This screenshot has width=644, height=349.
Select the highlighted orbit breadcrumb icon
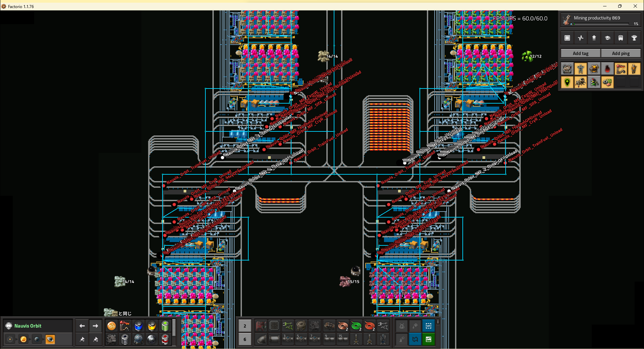click(x=50, y=339)
